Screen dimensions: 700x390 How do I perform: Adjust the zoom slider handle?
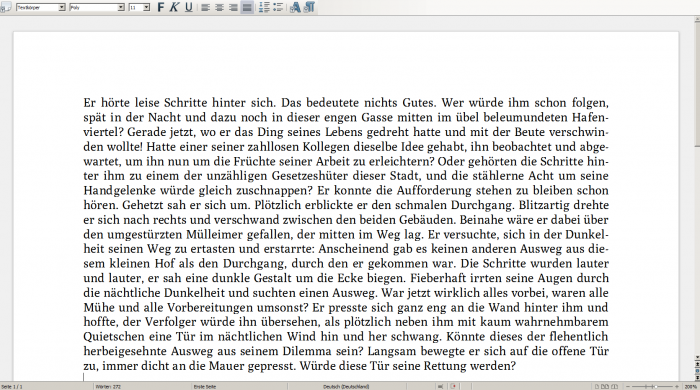point(656,386)
